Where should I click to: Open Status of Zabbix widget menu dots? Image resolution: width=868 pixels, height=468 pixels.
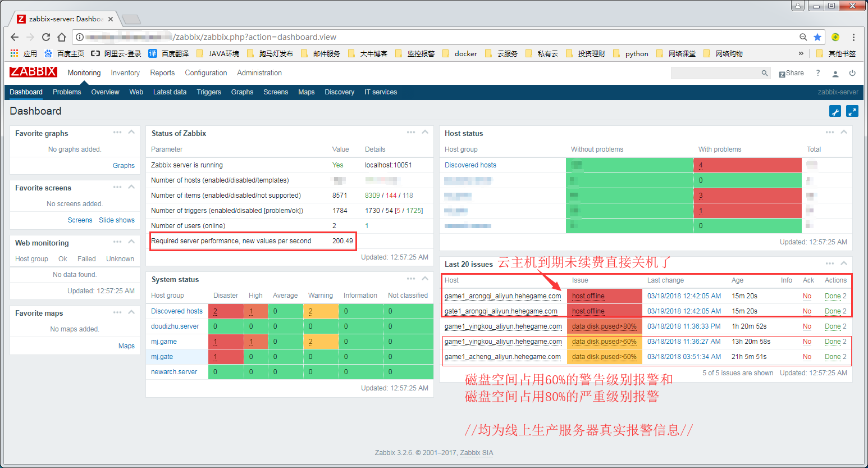pyautogui.click(x=411, y=133)
